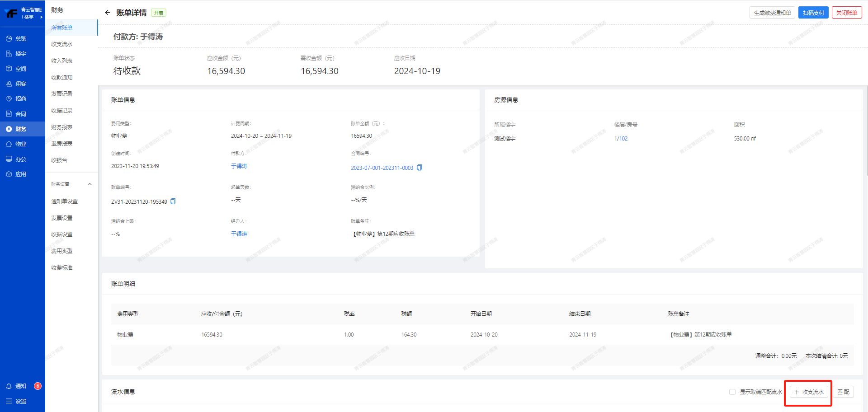Copy bill number ZV31-20231120-195349
The height and width of the screenshot is (412, 868).
click(173, 201)
